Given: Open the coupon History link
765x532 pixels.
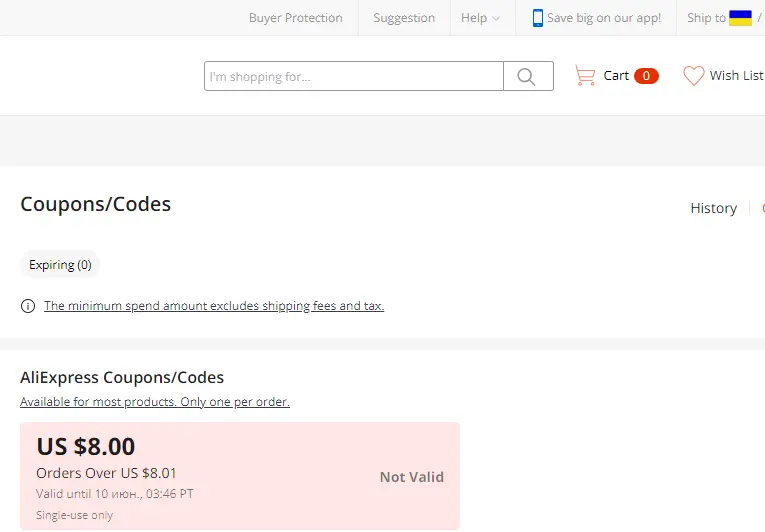Looking at the screenshot, I should click(x=713, y=208).
